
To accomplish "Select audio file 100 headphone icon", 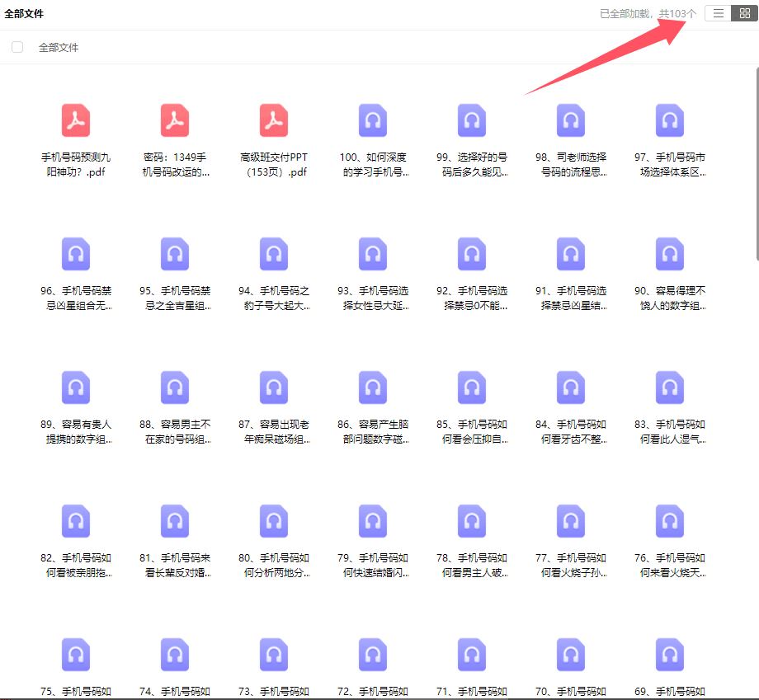I will pyautogui.click(x=373, y=120).
